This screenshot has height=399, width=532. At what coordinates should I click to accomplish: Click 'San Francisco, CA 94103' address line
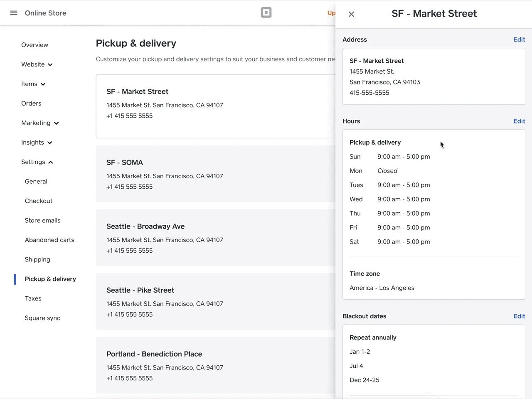385,82
